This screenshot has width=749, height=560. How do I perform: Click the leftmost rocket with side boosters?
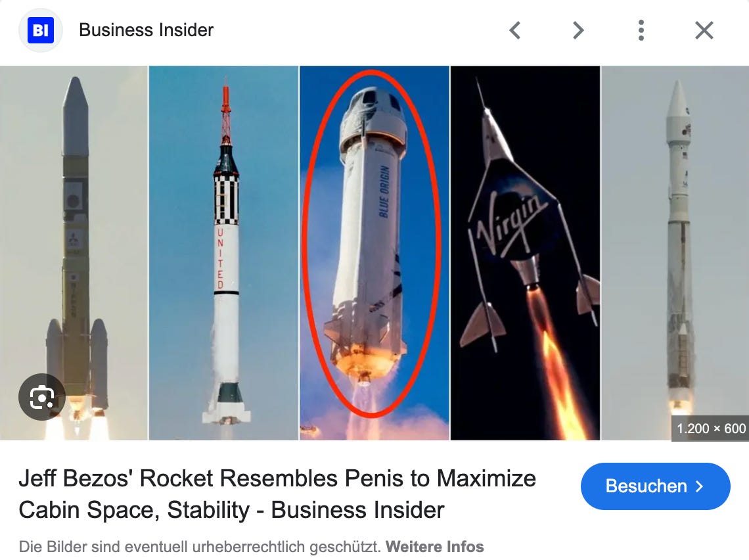pyautogui.click(x=74, y=253)
